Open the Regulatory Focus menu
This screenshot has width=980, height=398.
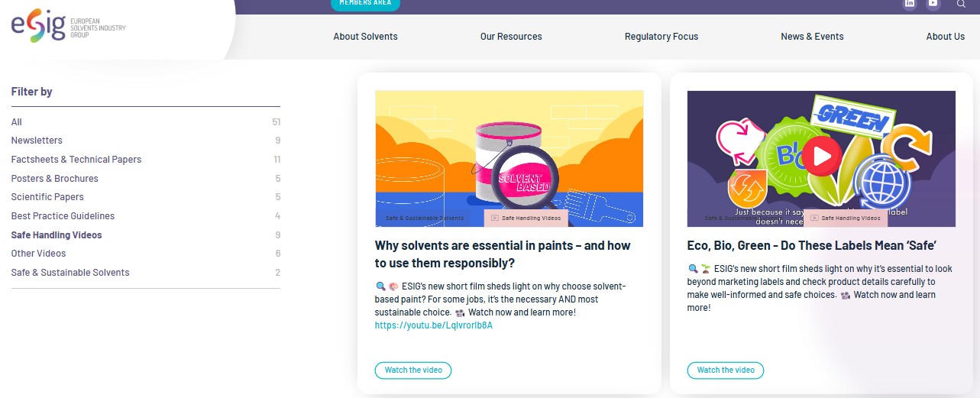click(x=661, y=37)
